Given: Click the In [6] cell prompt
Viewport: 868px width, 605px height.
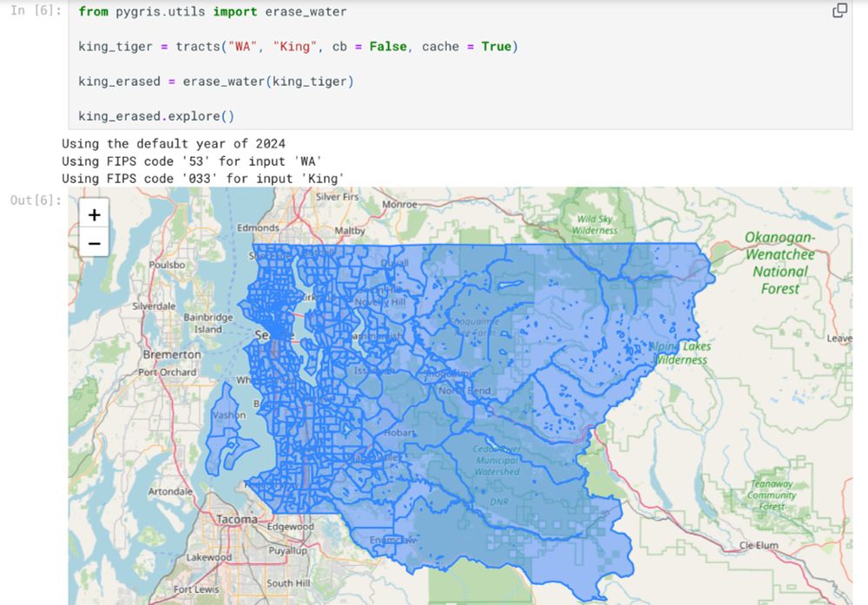Looking at the screenshot, I should click(36, 10).
